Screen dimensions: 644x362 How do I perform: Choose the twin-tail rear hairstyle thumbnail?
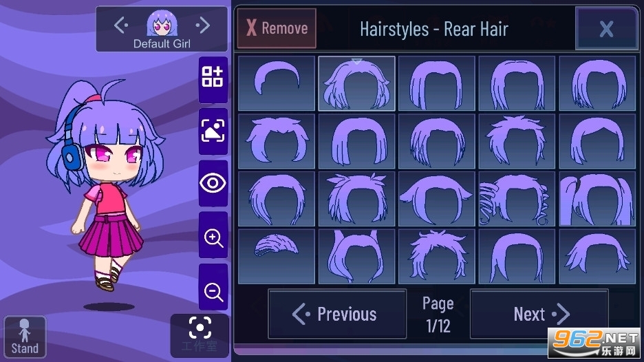597,199
